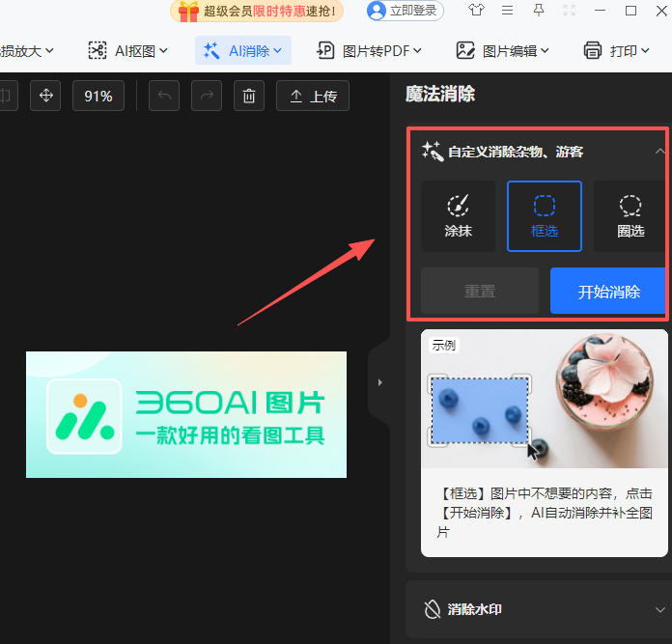Click the 上传 upload button
This screenshot has height=644, width=672.
pyautogui.click(x=313, y=96)
